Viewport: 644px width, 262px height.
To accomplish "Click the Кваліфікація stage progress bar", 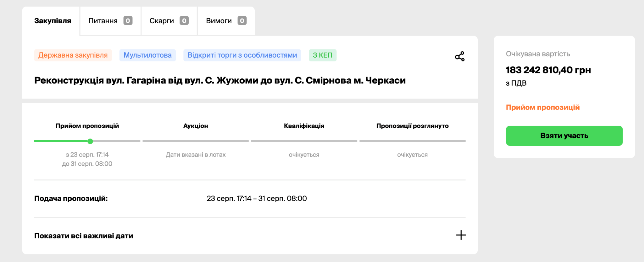I will [304, 141].
